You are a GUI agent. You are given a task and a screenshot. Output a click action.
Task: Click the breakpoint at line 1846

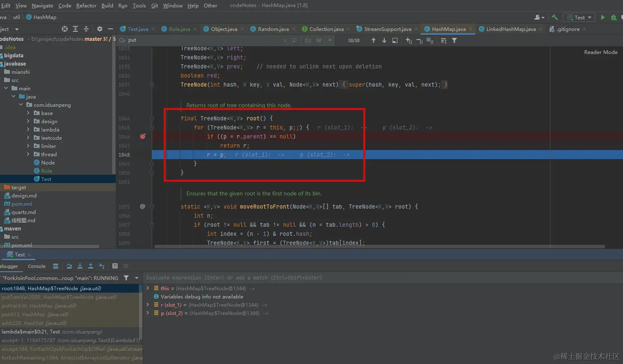coord(143,136)
